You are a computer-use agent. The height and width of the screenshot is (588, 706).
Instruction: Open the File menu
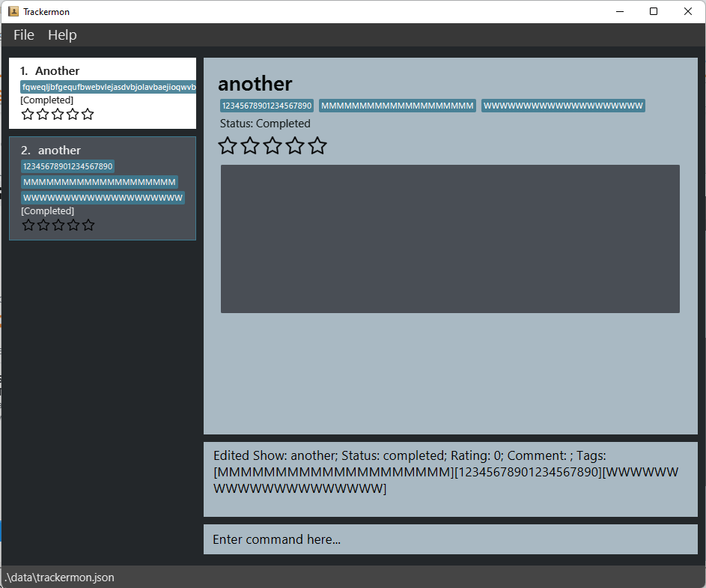coord(24,34)
